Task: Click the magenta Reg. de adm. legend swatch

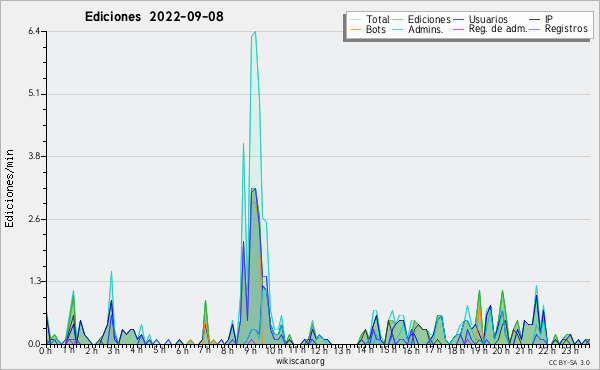Action: pos(458,29)
